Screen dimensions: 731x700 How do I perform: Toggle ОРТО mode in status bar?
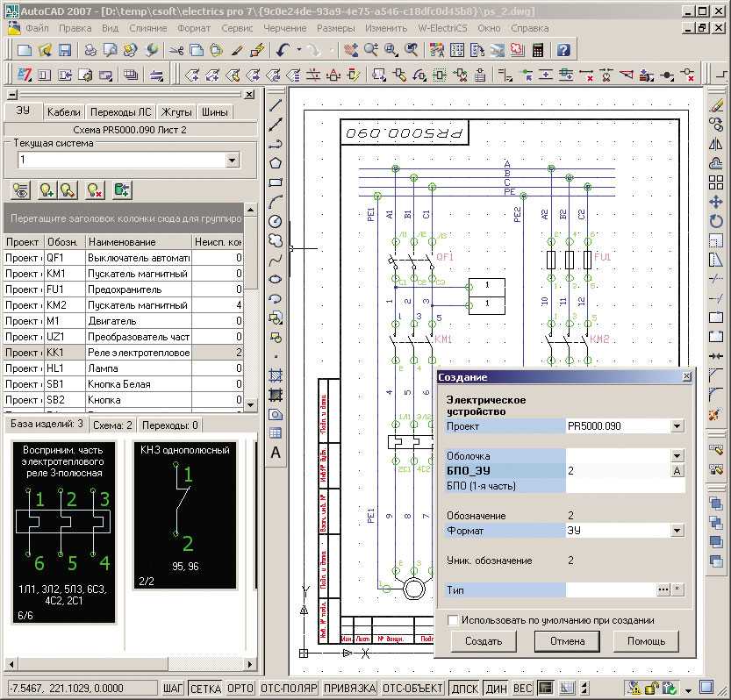tap(240, 688)
